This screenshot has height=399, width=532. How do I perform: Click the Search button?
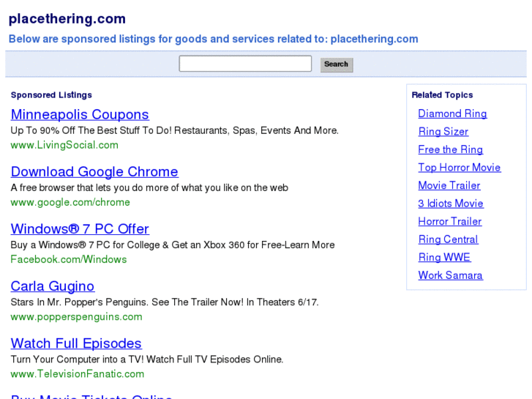(337, 64)
